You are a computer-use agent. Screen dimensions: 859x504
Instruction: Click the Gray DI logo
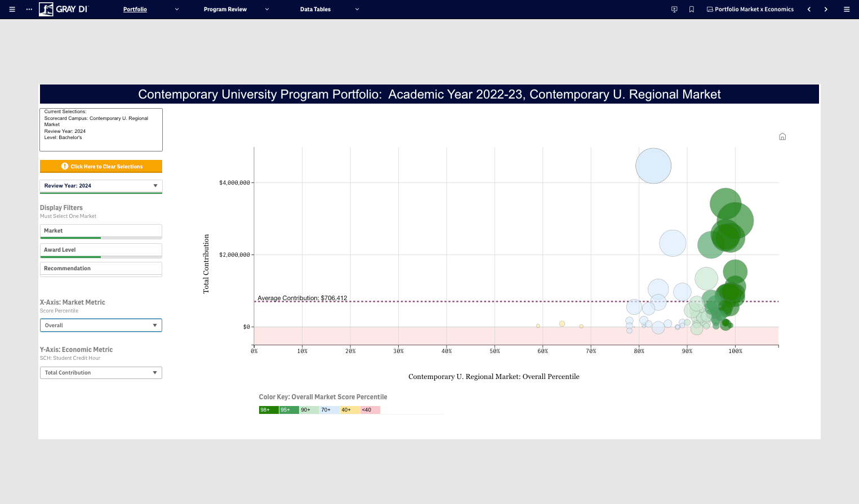pyautogui.click(x=64, y=9)
